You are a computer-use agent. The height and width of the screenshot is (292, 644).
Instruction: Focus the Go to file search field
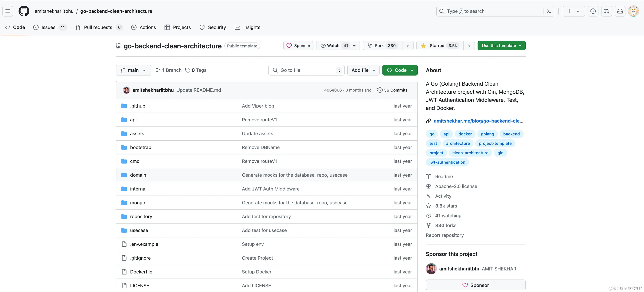(306, 70)
